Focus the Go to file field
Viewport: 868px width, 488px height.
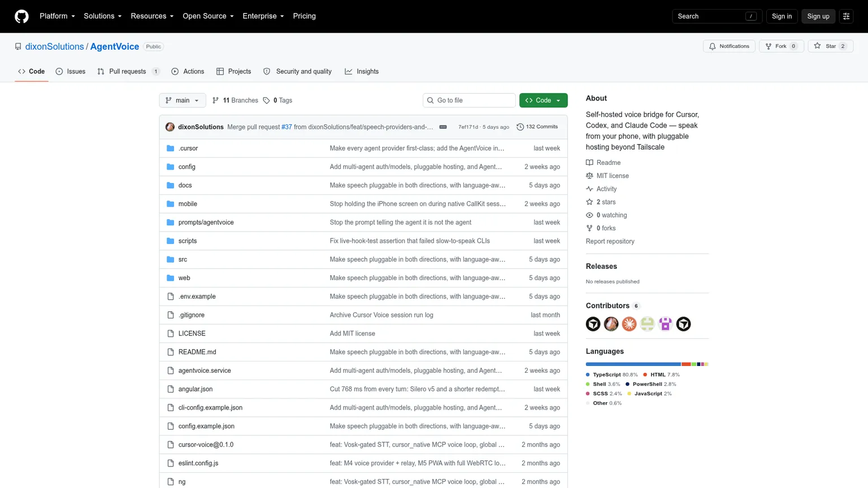point(469,101)
